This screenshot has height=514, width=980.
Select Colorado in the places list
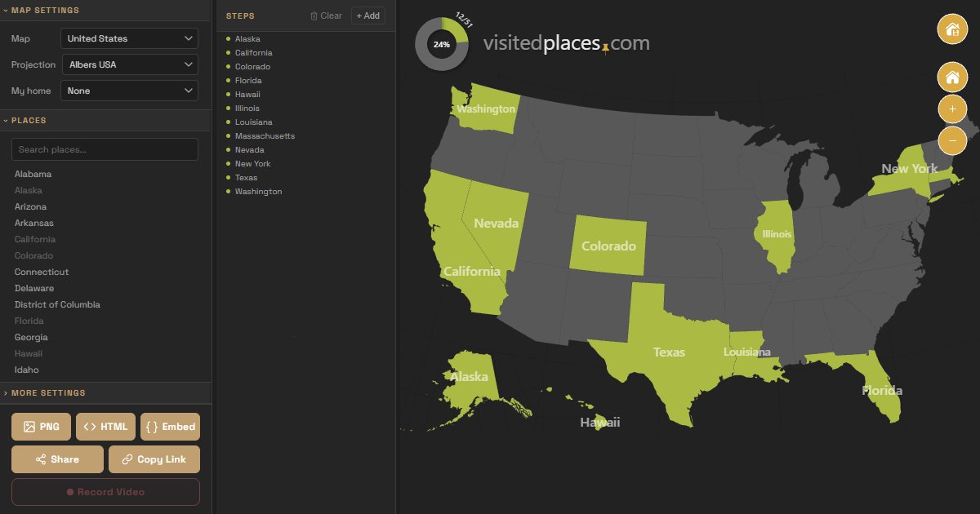(34, 255)
